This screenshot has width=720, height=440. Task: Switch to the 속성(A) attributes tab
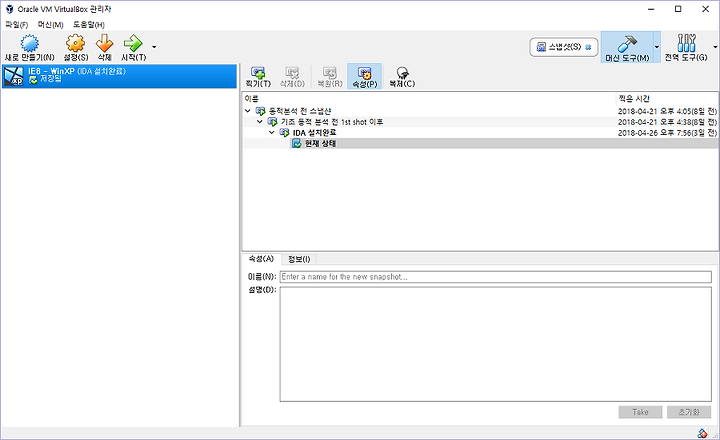261,259
